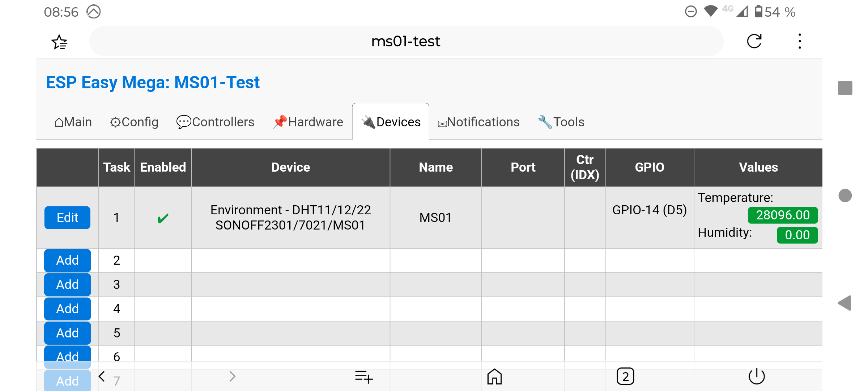This screenshot has width=868, height=391.
Task: Open the Controllers tab
Action: [x=215, y=122]
